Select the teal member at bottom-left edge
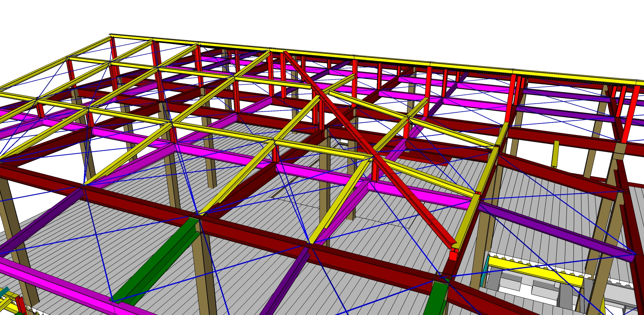This screenshot has height=315, width=644. pyautogui.click(x=4, y=292)
